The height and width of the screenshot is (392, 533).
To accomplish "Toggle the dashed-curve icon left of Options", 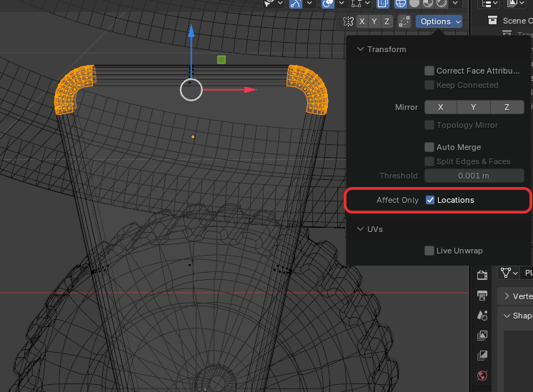I will [404, 21].
